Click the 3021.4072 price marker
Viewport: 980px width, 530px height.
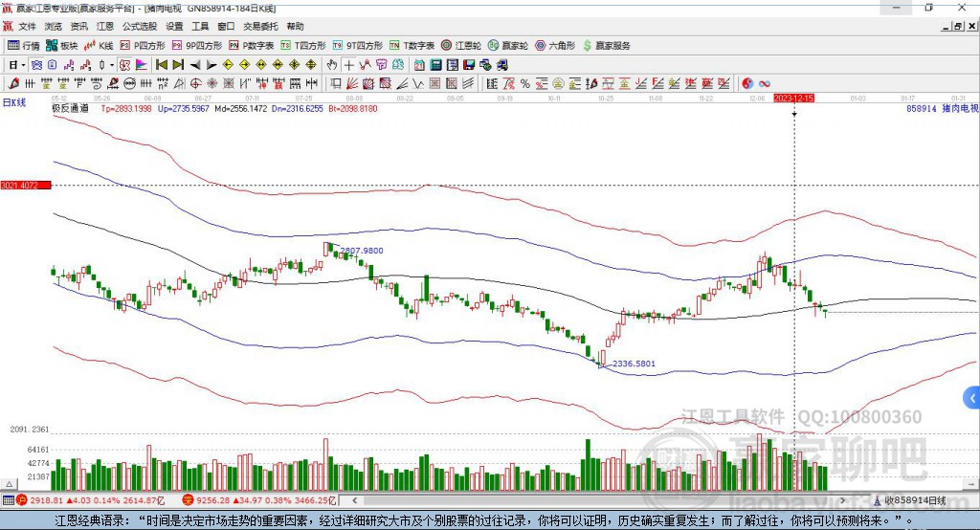coord(26,186)
